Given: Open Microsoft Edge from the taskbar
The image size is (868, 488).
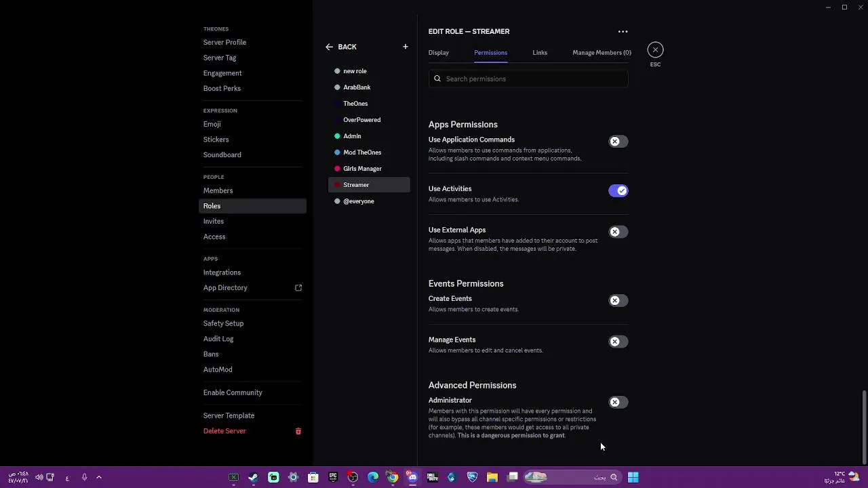Looking at the screenshot, I should (x=373, y=477).
